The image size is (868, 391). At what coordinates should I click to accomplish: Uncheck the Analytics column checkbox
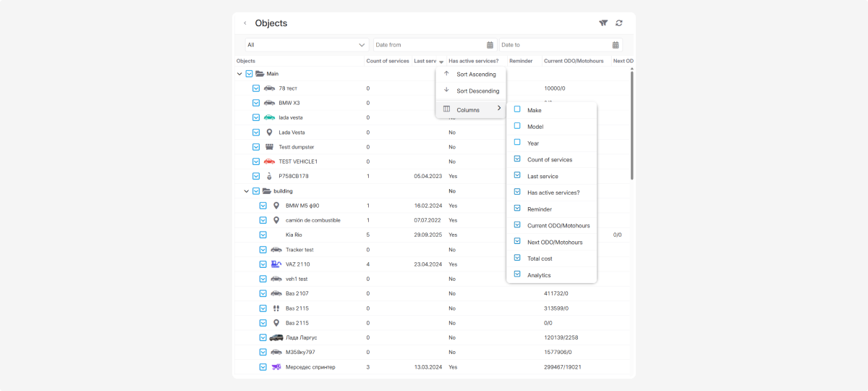click(x=517, y=274)
